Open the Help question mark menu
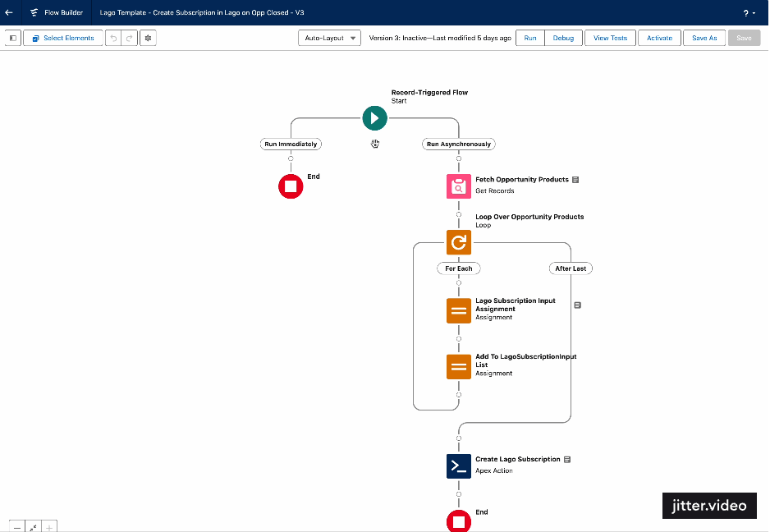The image size is (770, 532). (x=749, y=13)
